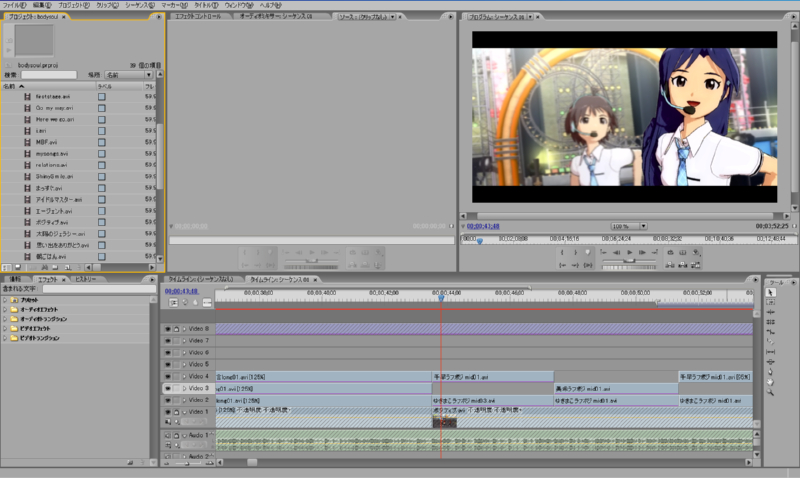Click the Program monitor current timecode
Image resolution: width=800 pixels, height=478 pixels.
coord(483,226)
